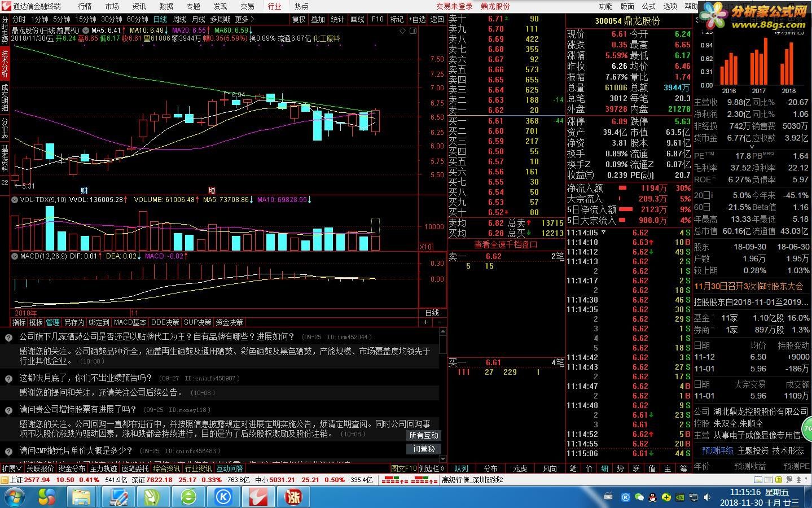Open the 数据 menu
The height and width of the screenshot is (508, 812).
(166, 6)
